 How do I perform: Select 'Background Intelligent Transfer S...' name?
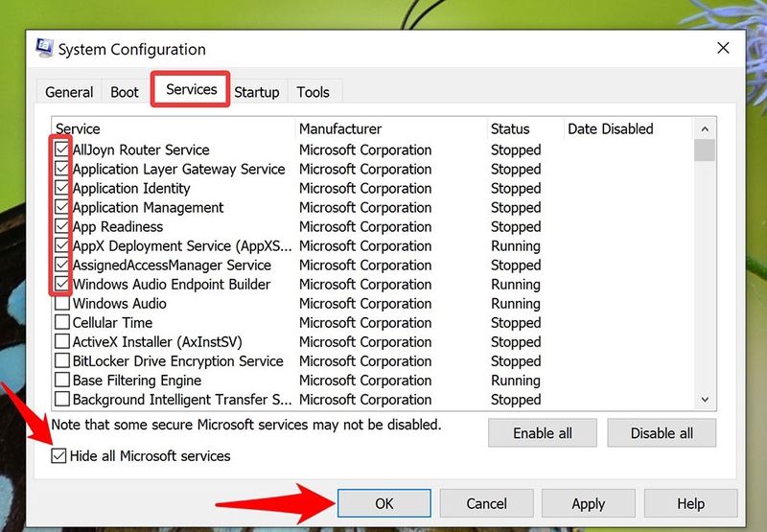point(182,400)
